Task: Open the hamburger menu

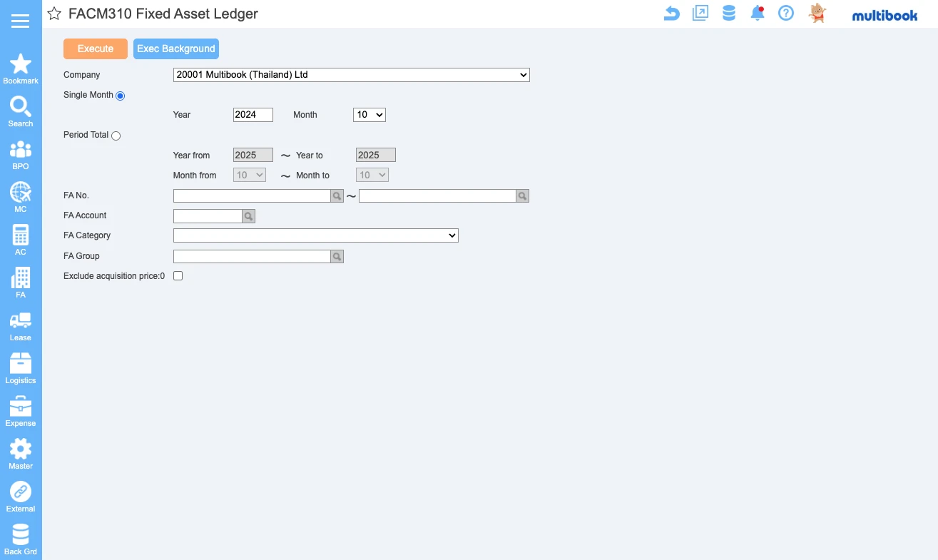Action: (x=21, y=21)
